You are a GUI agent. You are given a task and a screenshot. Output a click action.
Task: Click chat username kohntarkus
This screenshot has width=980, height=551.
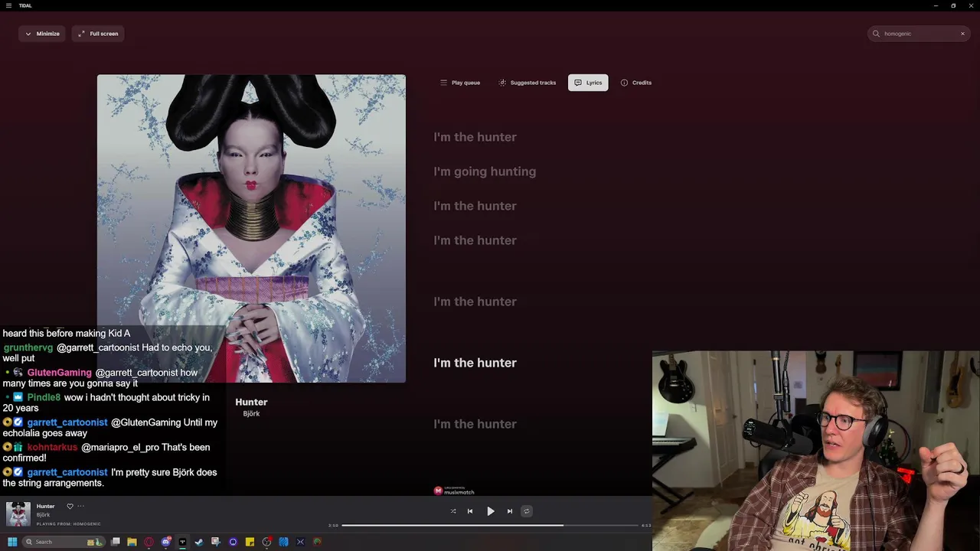pos(52,447)
